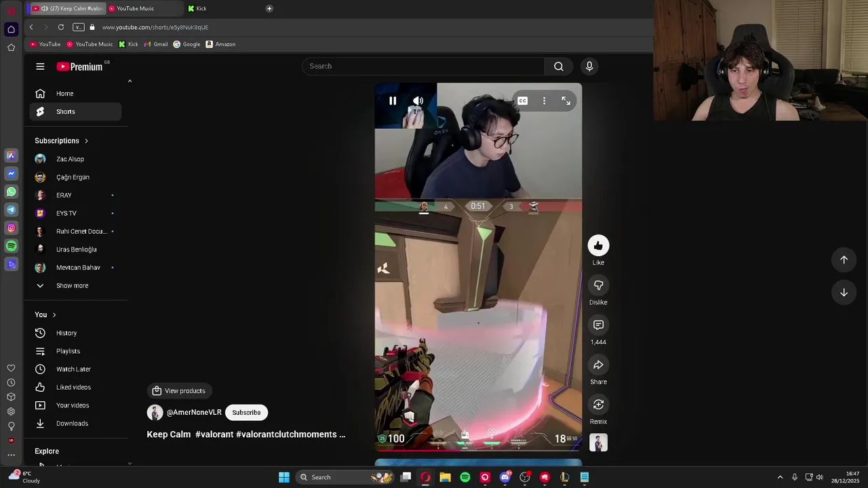Open Spotify from the taskbar

tap(465, 477)
